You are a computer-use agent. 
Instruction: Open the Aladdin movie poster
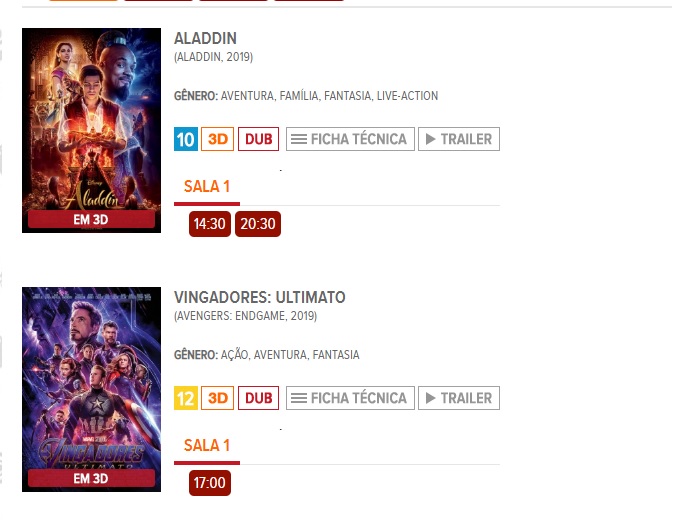coord(91,130)
